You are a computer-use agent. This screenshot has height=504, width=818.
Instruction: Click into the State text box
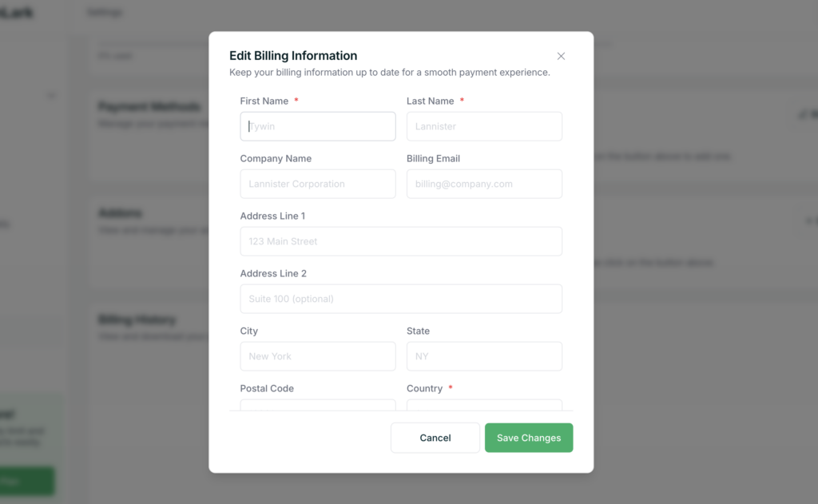(484, 356)
